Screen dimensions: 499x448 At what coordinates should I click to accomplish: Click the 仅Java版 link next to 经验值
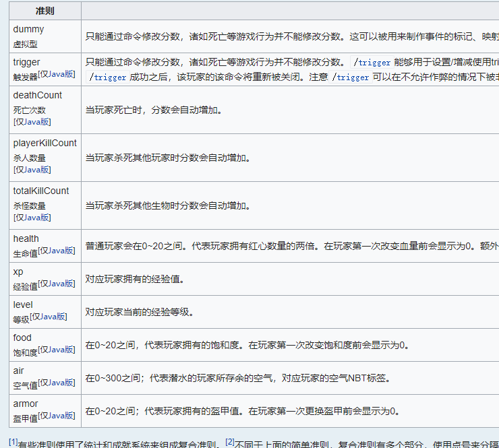pos(58,284)
